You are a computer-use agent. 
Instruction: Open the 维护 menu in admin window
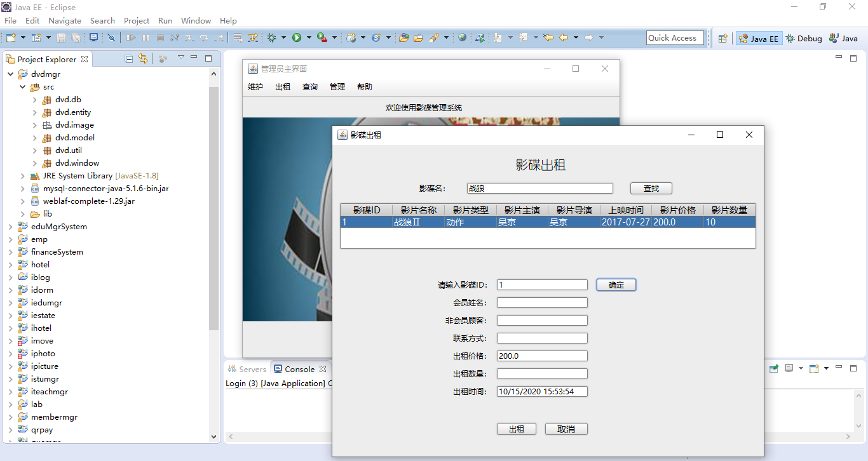click(255, 87)
